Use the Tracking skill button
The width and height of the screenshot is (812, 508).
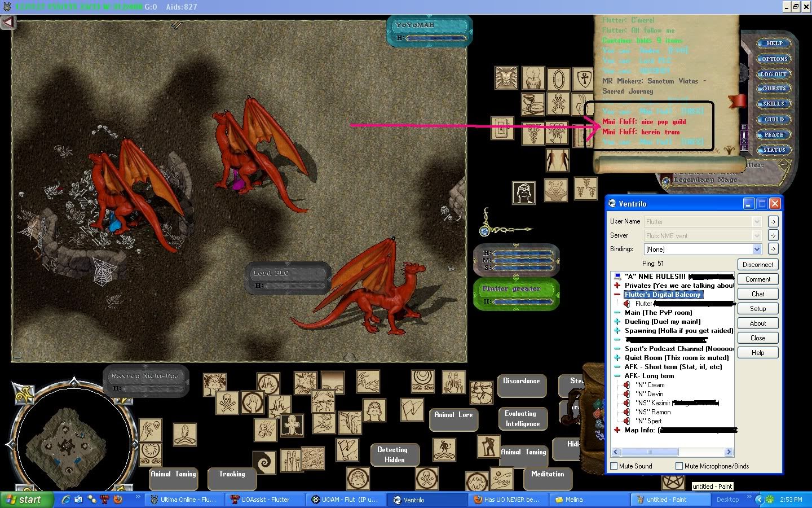pyautogui.click(x=232, y=479)
